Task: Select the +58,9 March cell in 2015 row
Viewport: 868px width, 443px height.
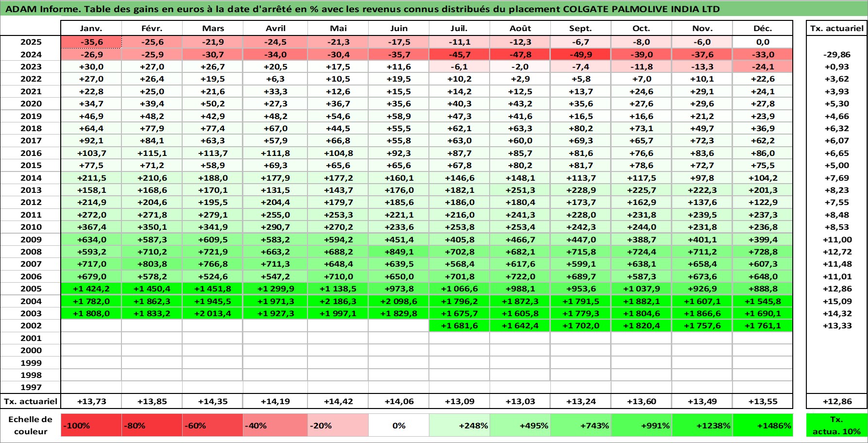Action: (x=213, y=165)
